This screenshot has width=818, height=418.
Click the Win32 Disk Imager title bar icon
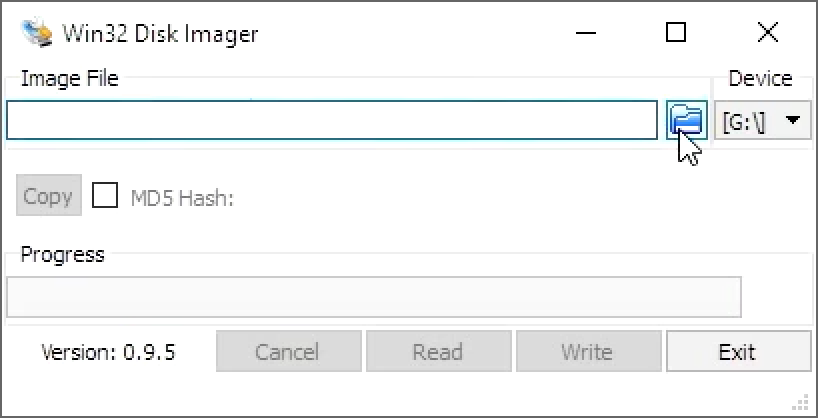click(x=37, y=33)
